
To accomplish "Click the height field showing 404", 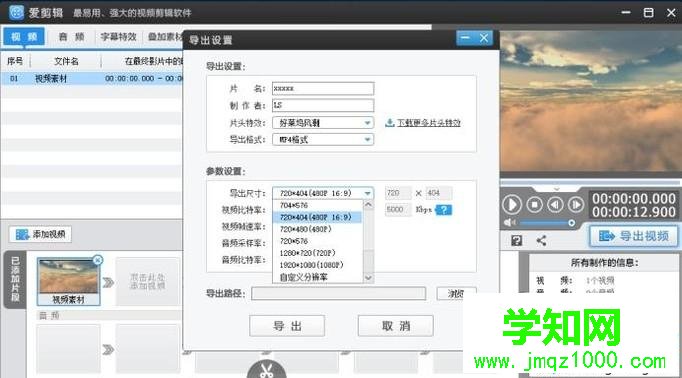I will tap(438, 193).
